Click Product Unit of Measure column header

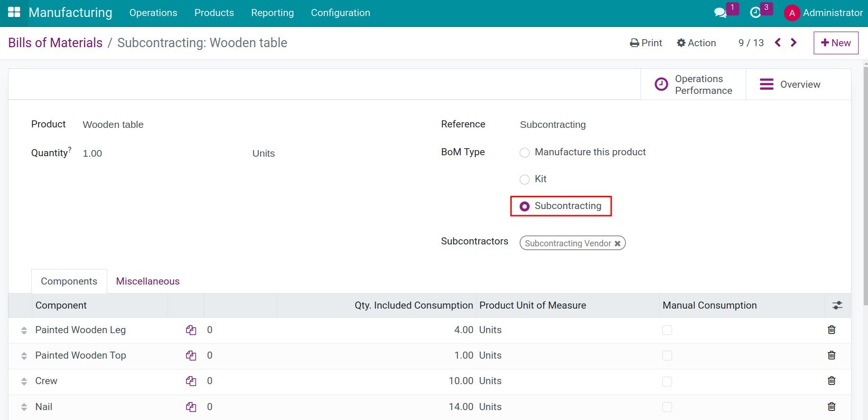pos(533,305)
